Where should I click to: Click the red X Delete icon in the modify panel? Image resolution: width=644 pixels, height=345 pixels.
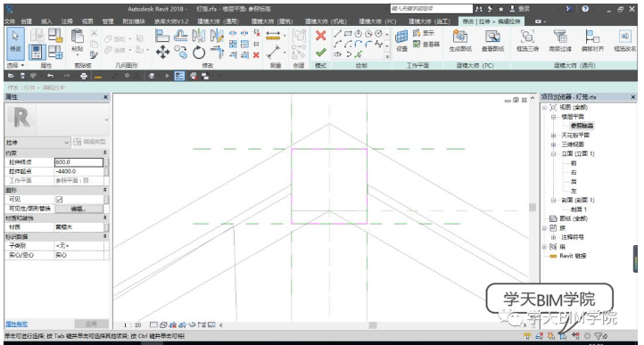click(x=256, y=55)
